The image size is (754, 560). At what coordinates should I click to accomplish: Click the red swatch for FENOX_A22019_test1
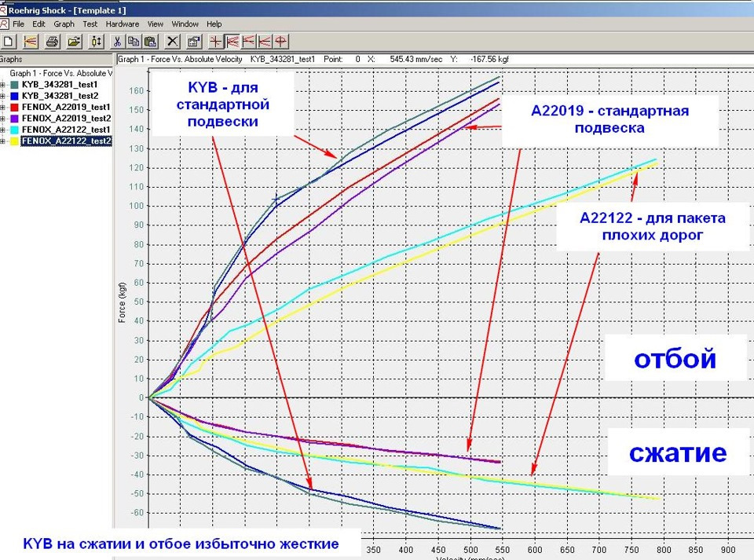pos(14,107)
